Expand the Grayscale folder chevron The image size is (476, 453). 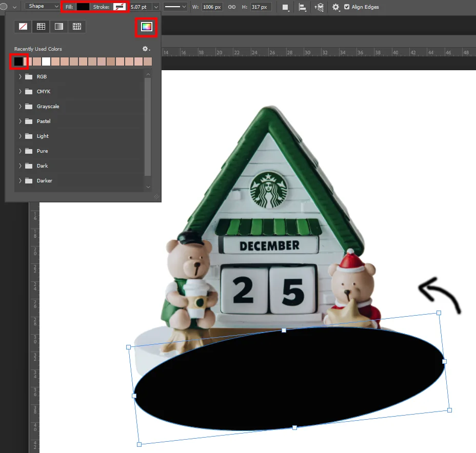[20, 106]
